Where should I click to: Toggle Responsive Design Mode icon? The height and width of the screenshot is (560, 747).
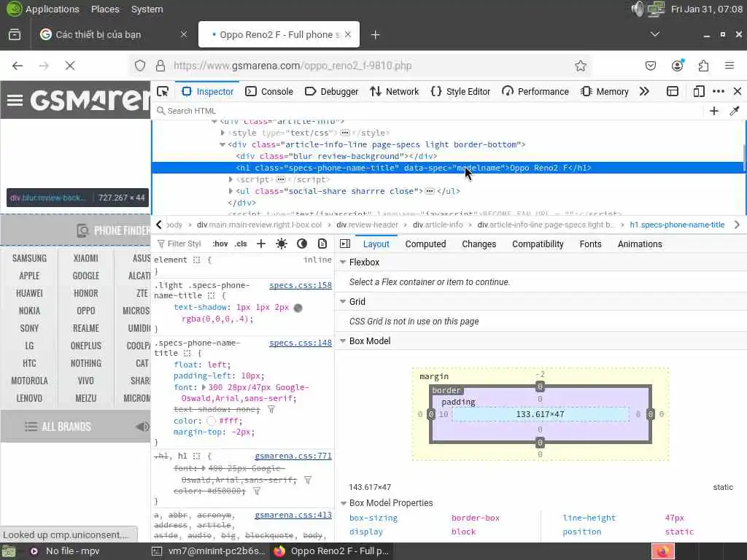(698, 91)
